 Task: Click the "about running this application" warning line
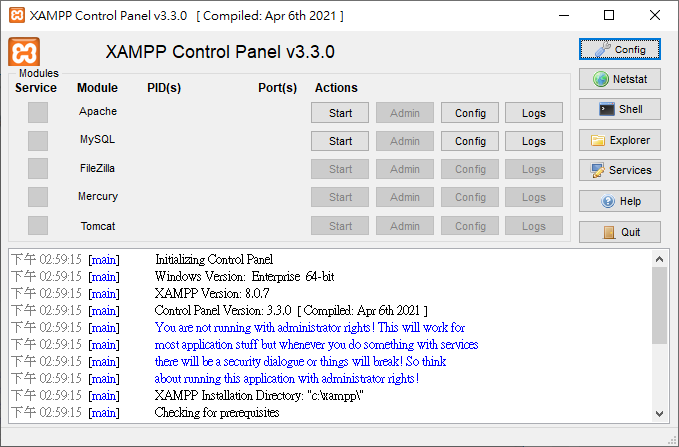pyautogui.click(x=287, y=379)
